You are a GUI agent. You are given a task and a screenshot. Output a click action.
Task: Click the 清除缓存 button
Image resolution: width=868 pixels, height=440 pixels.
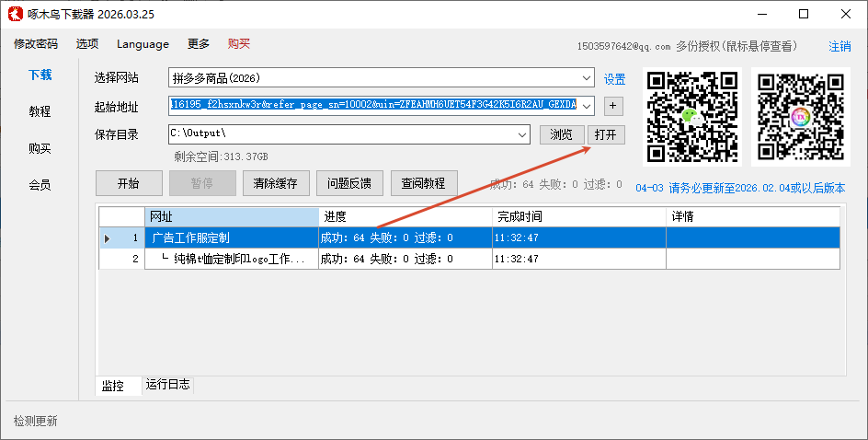pyautogui.click(x=276, y=183)
